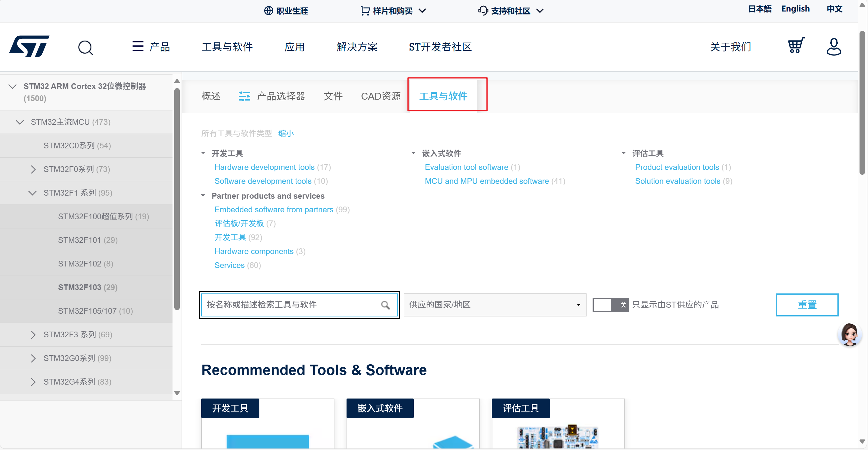The width and height of the screenshot is (868, 450).
Task: Toggle 只显示由ST供应的产品 switch
Action: (x=610, y=305)
